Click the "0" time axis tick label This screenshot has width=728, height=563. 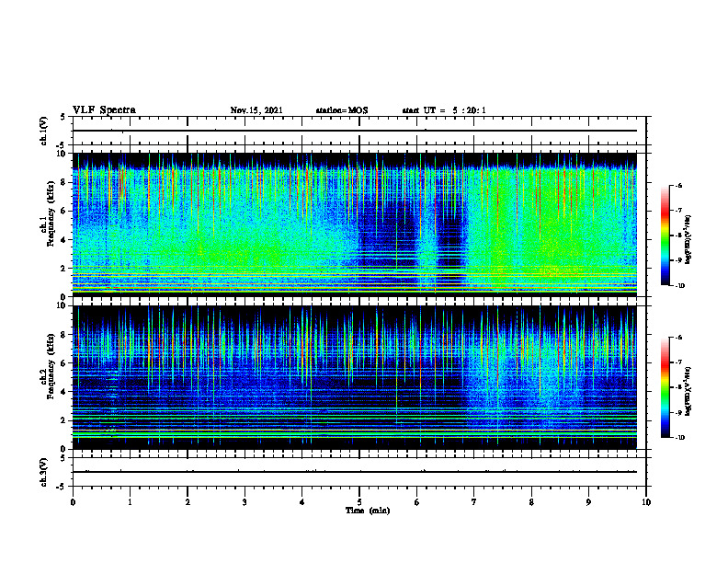pyautogui.click(x=73, y=502)
